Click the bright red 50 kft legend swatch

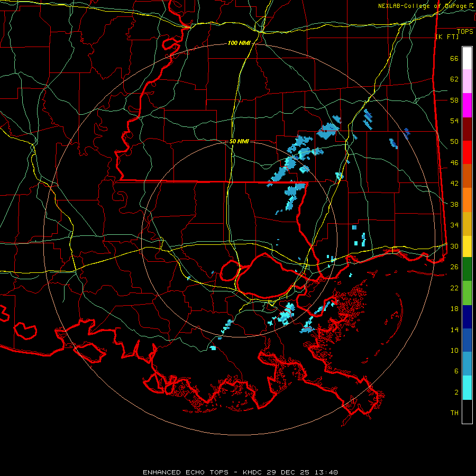coord(467,152)
